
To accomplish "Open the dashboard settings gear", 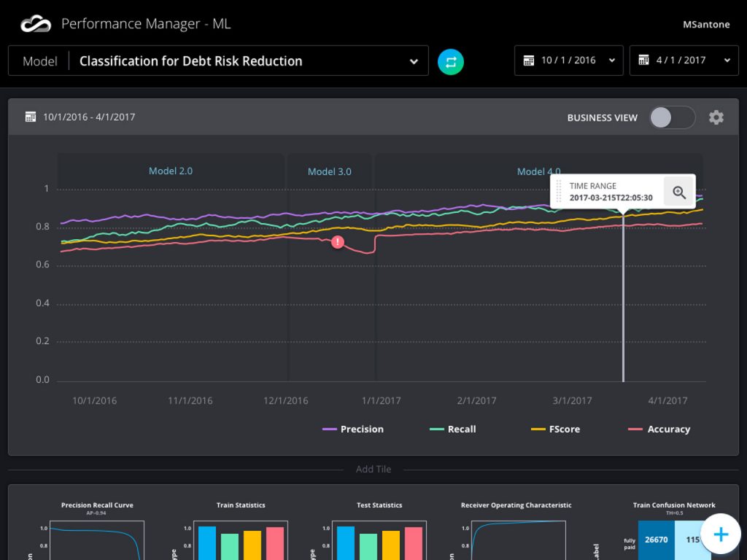I will 716,117.
